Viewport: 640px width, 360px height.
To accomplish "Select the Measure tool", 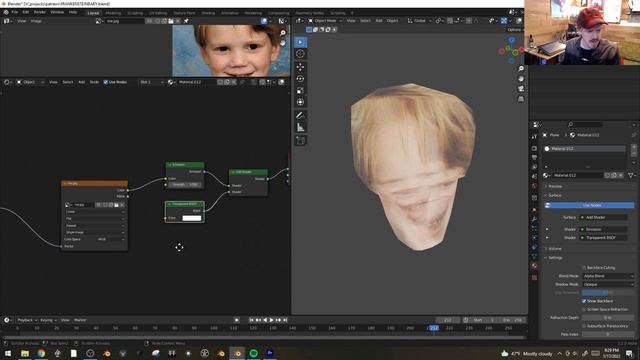I will coord(300,128).
